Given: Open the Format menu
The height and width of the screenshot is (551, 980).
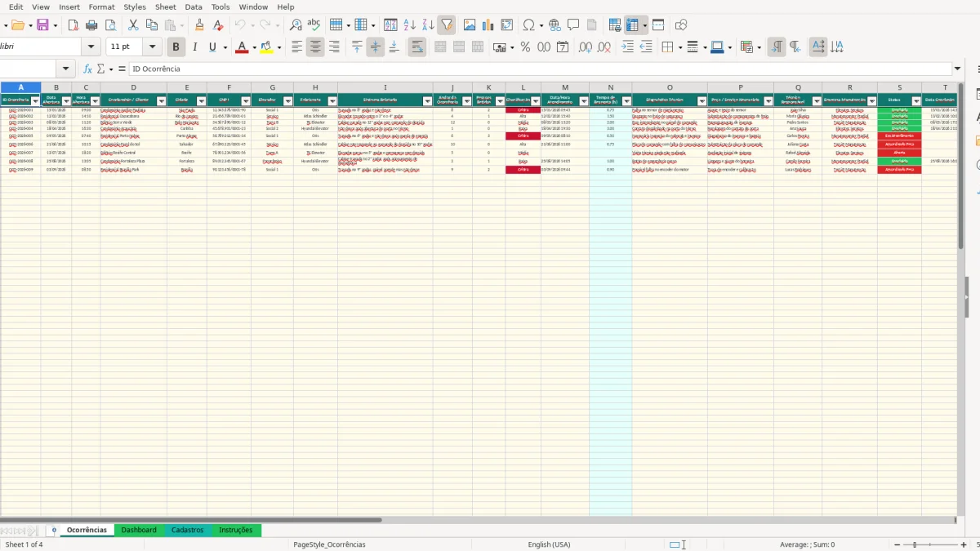Looking at the screenshot, I should coord(102,7).
